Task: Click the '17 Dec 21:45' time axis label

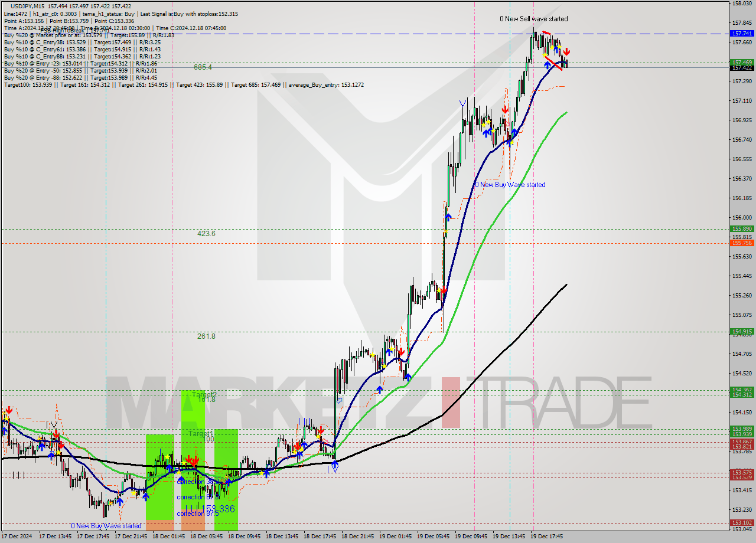Action: [x=131, y=537]
